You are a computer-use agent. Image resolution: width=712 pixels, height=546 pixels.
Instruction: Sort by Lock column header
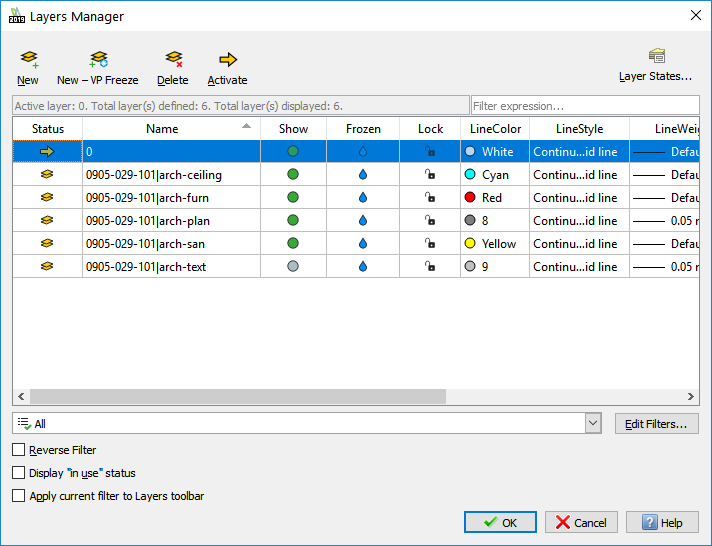click(x=430, y=129)
